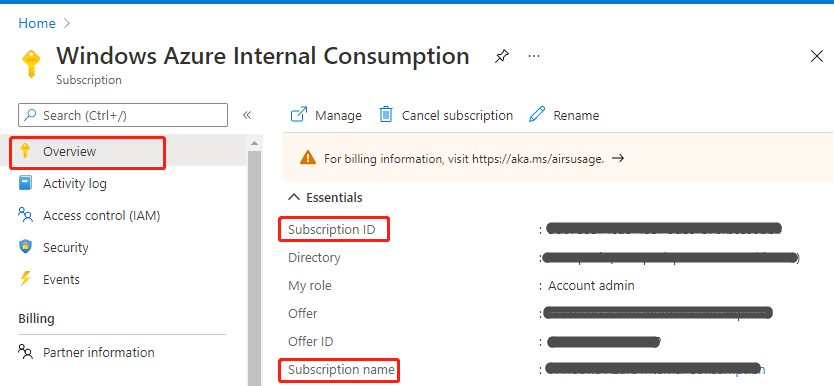Click the Billing section heading
The width and height of the screenshot is (834, 386).
(x=36, y=318)
